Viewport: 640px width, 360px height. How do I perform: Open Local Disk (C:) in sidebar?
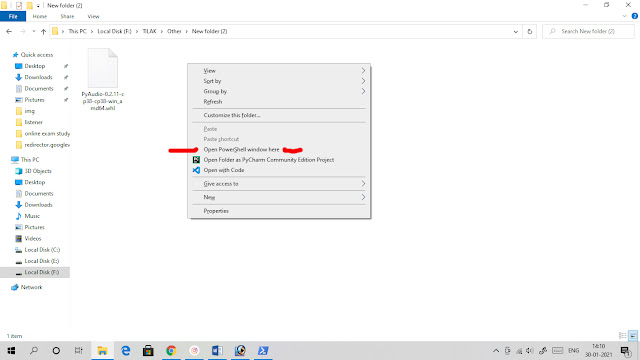coord(42,250)
